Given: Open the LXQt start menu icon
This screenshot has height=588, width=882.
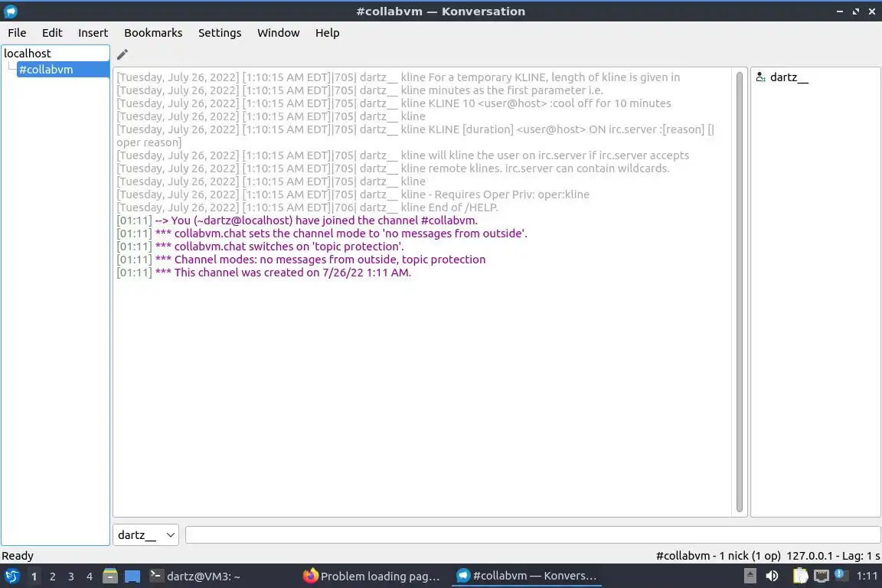Looking at the screenshot, I should tap(11, 577).
